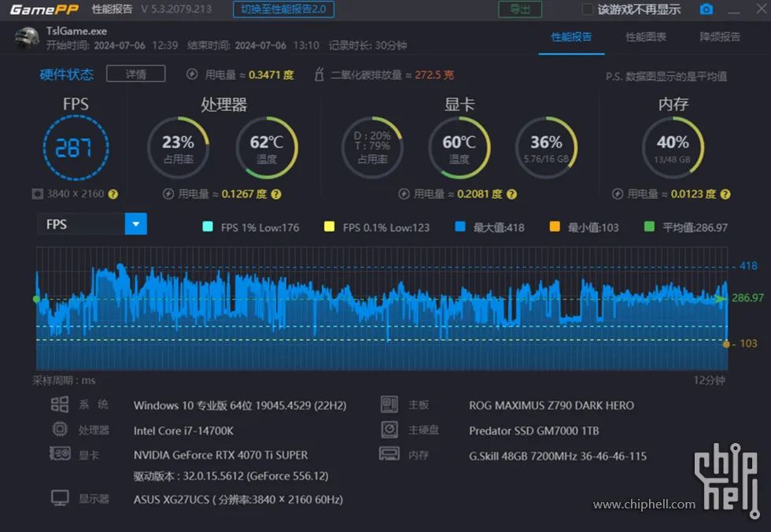
Task: Click the graphics card power icon by 0.2081
Action: (x=404, y=194)
